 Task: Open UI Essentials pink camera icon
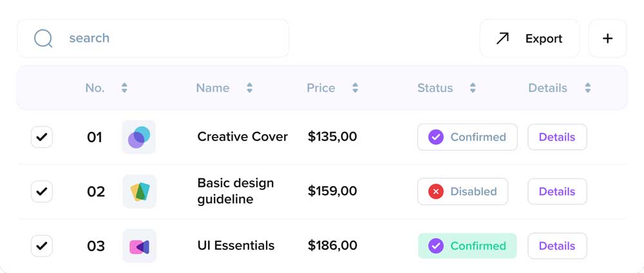139,246
